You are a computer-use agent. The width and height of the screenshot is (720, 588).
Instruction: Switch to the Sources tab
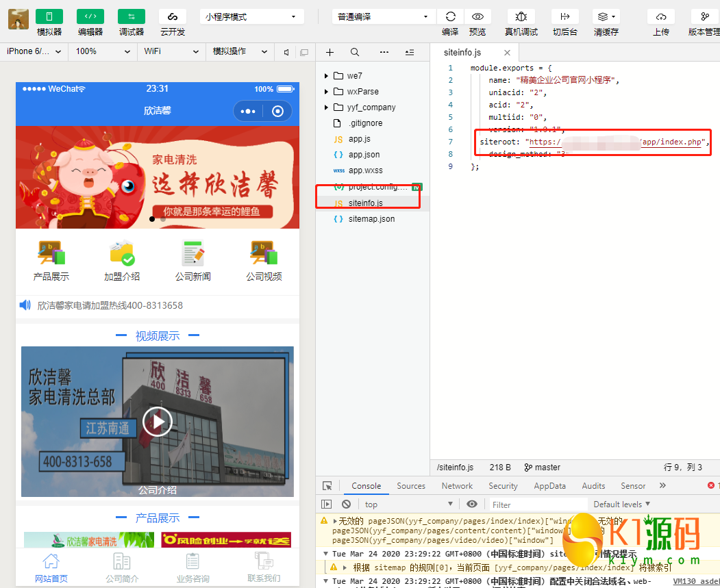tap(411, 486)
